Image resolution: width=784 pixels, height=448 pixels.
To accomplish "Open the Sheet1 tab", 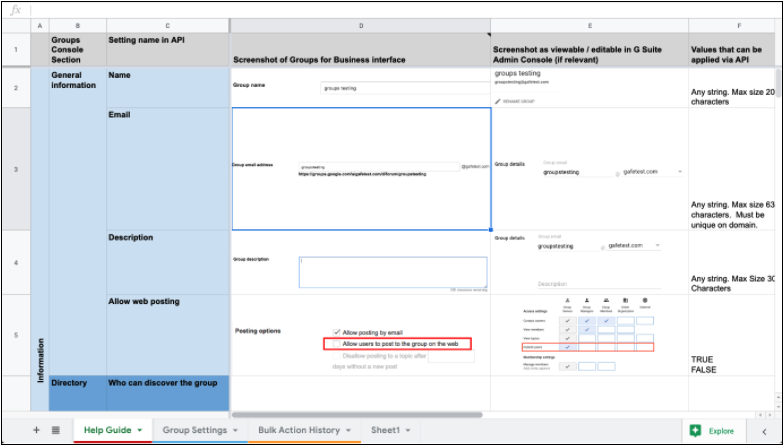I will click(385, 430).
